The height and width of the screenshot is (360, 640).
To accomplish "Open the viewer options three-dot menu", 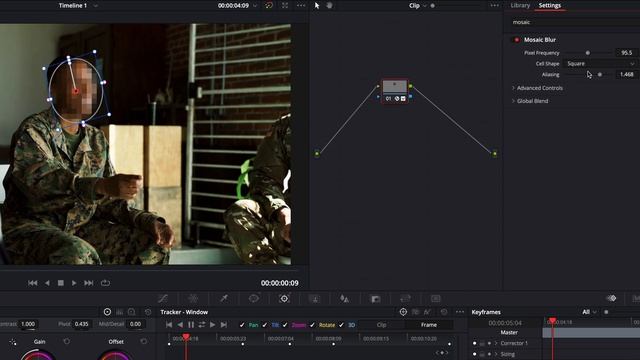I will [x=301, y=5].
